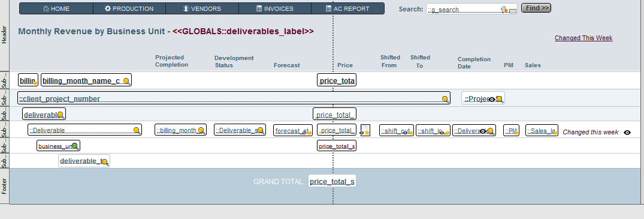Image resolution: width=644 pixels, height=219 pixels.
Task: Click the Changed This Week link
Action: (583, 38)
